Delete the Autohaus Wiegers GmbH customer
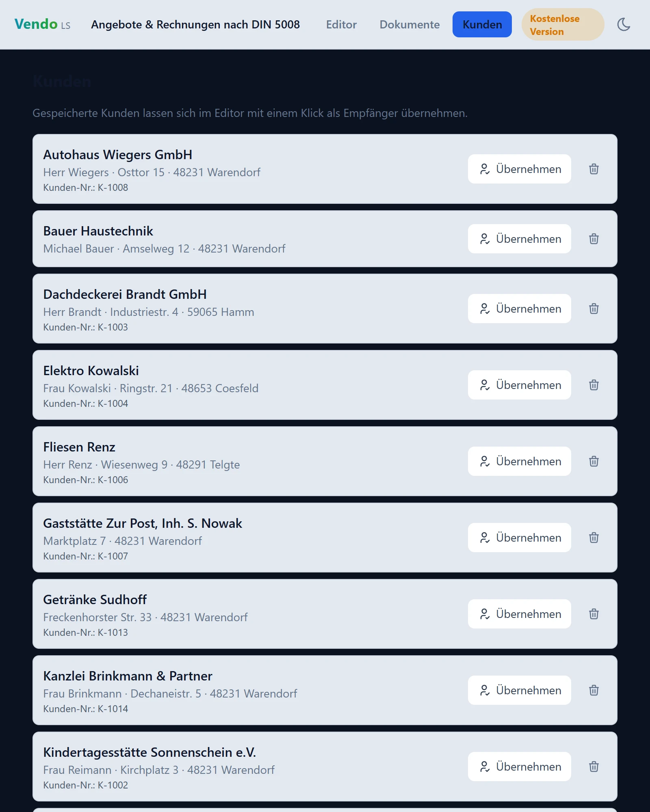Image resolution: width=650 pixels, height=812 pixels. pyautogui.click(x=594, y=169)
